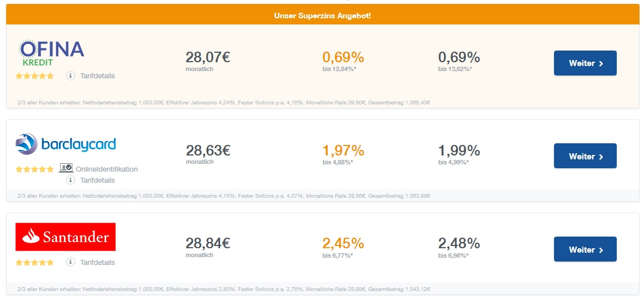This screenshot has height=301, width=644.
Task: Click the Santander 2,45% orange interest rate
Action: [x=343, y=243]
